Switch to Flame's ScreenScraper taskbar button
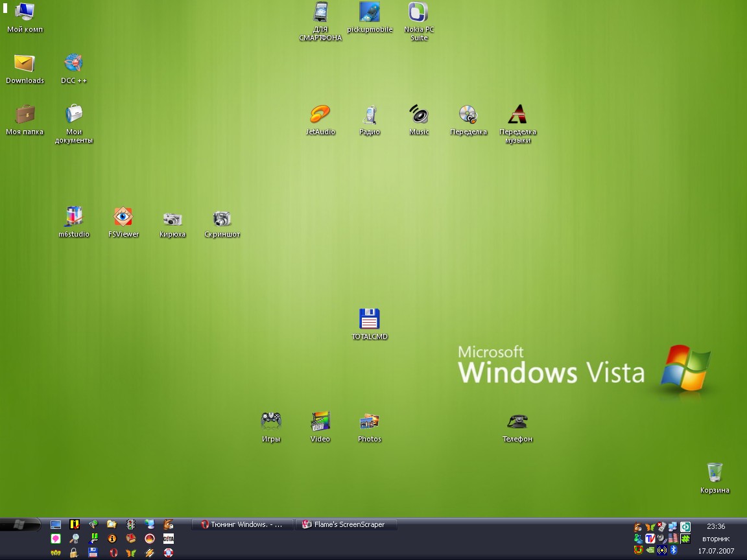Image resolution: width=747 pixels, height=560 pixels. coord(347,524)
